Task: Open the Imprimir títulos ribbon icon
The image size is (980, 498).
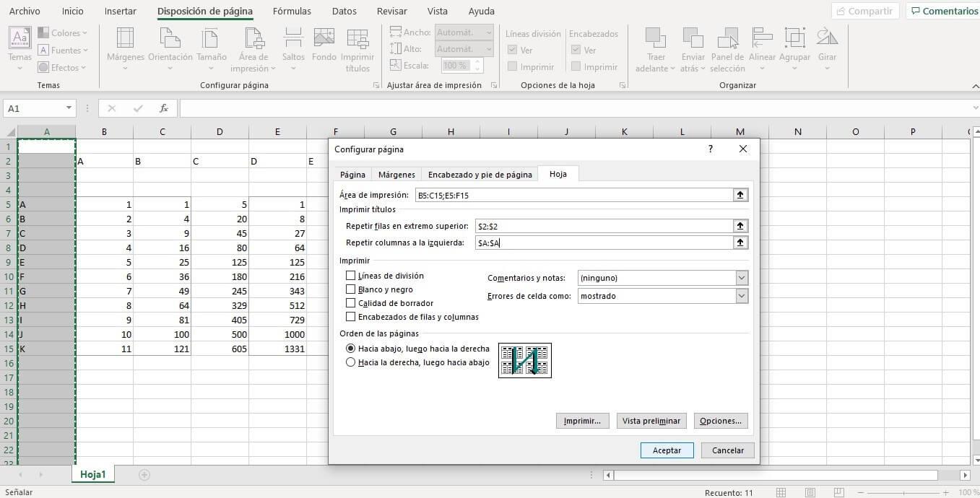Action: [357, 39]
